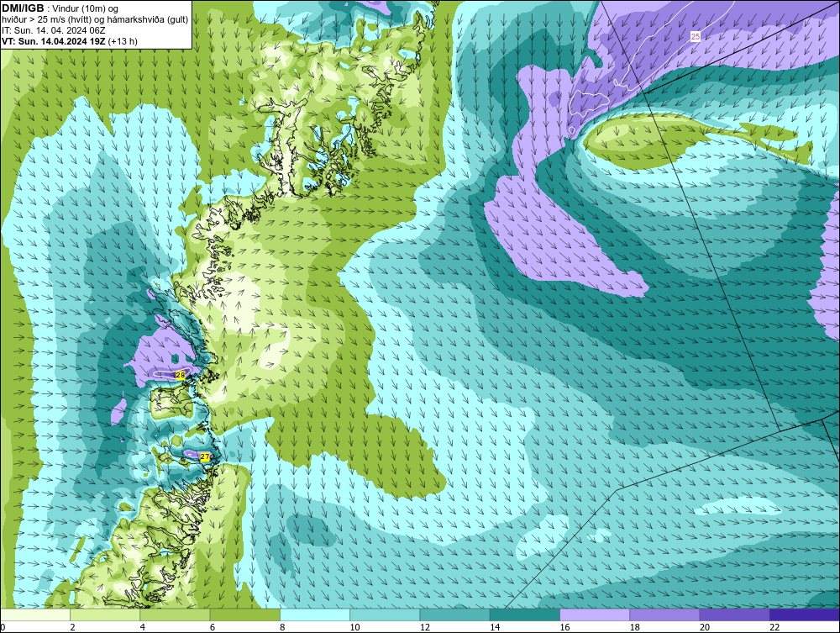Click the DMI/IGB title text

pos(23,8)
